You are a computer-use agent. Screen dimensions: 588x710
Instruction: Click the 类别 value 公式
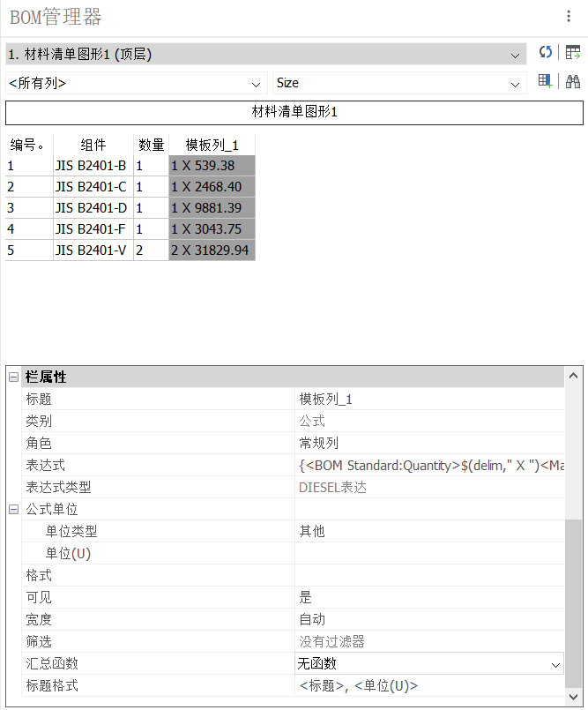coord(429,421)
